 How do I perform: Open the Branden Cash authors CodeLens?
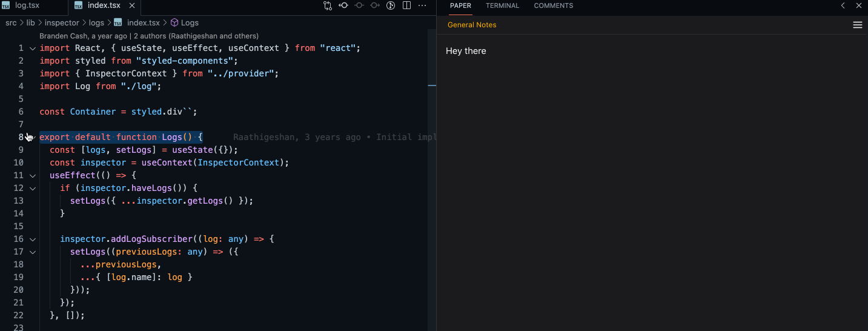(x=149, y=36)
